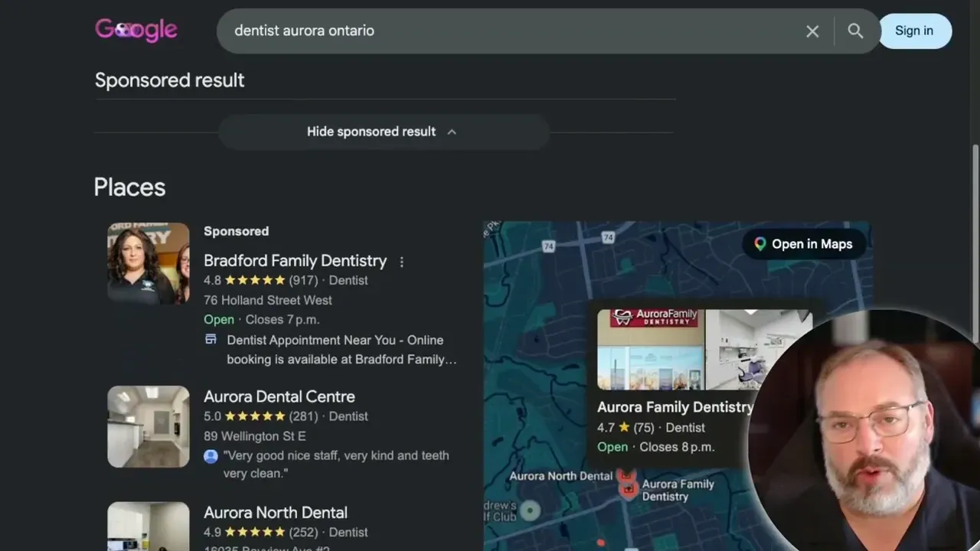Viewport: 980px width, 551px height.
Task: Open the Dentist Appointment Near You booking text
Action: click(341, 350)
